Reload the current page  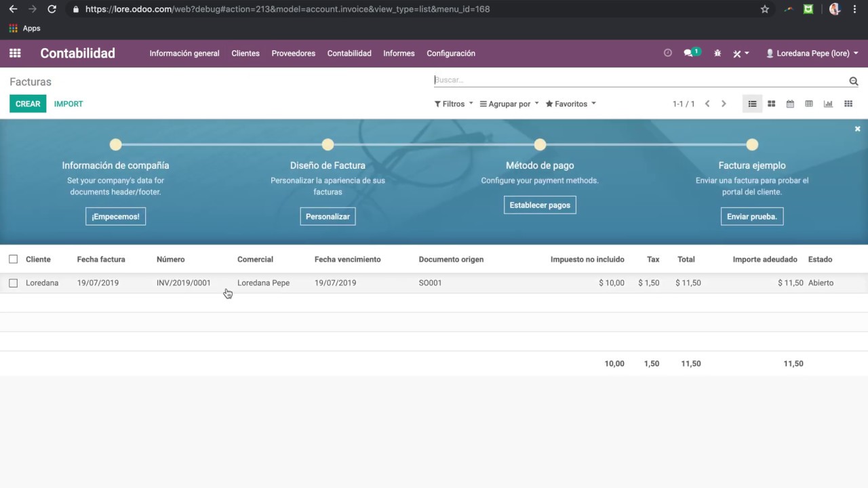tap(52, 9)
